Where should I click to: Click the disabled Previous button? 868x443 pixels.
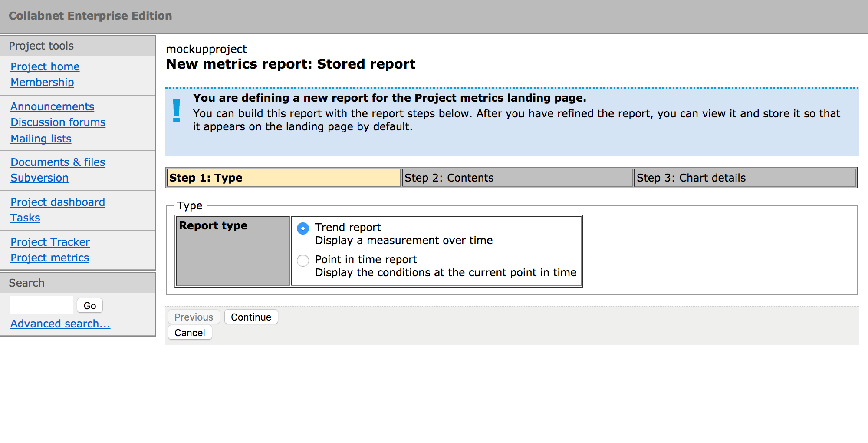(194, 317)
